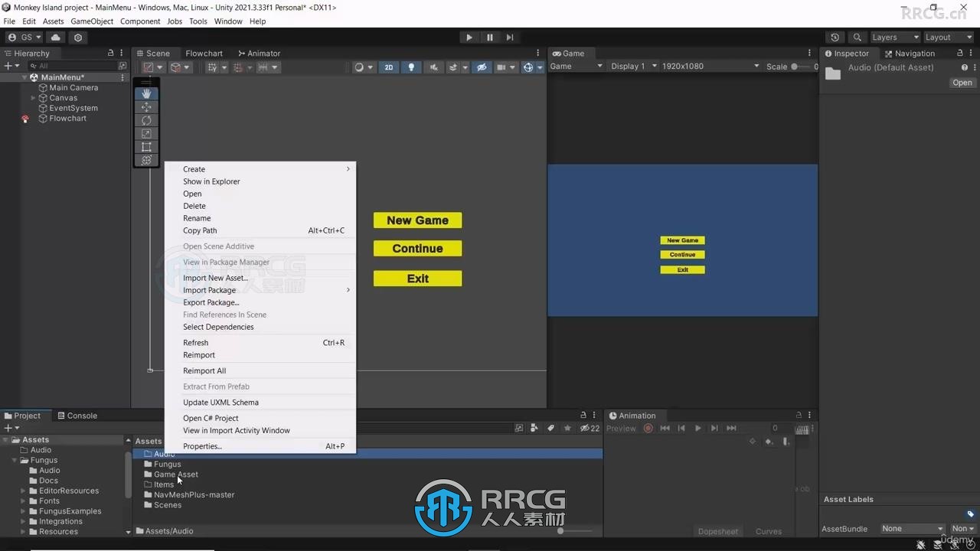Toggle scene visibility (crossed-eye) in the Scene toolbar
Viewport: 980px width, 551px height.
click(x=482, y=67)
